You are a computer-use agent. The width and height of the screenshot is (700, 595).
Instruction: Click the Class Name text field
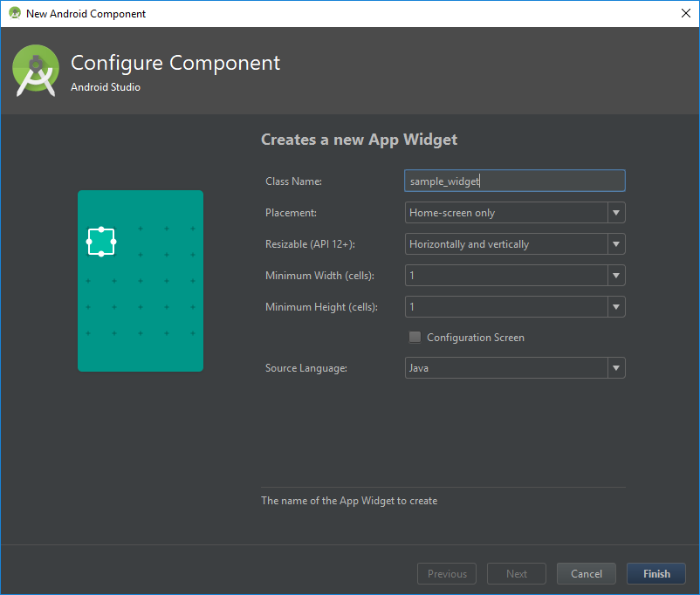click(514, 181)
